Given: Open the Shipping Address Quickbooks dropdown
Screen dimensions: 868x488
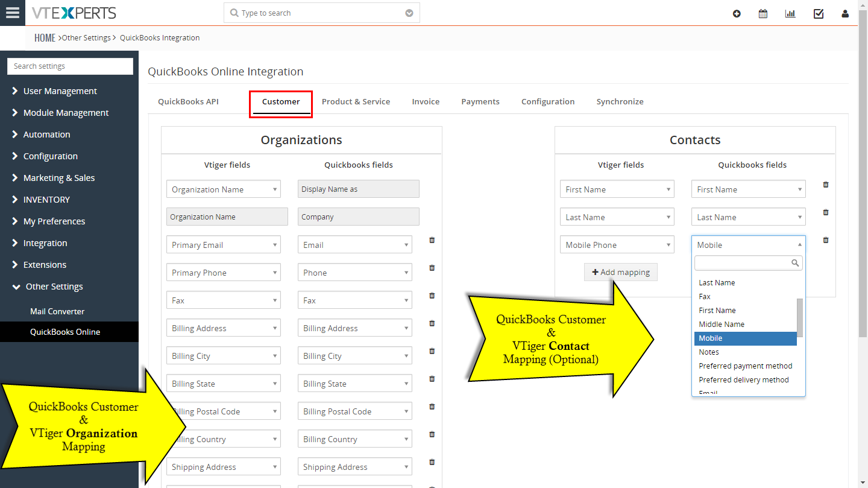Looking at the screenshot, I should [355, 466].
